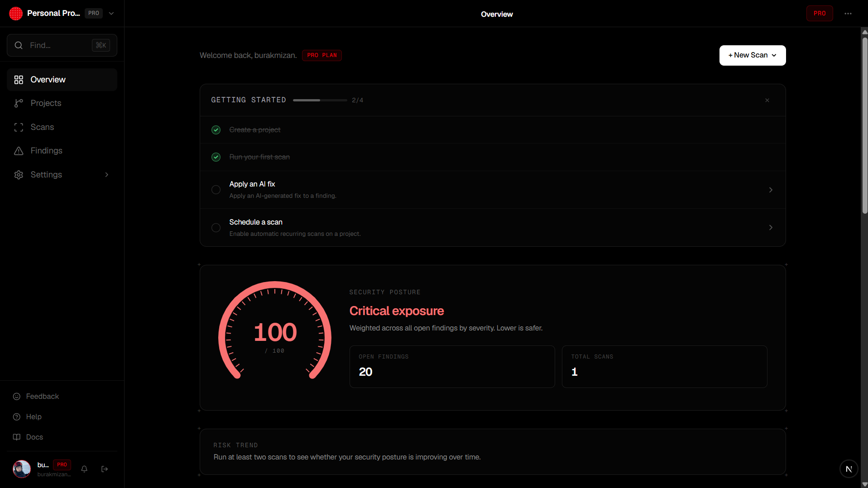Click the Critical exposure heading
The height and width of the screenshot is (488, 868).
pyautogui.click(x=397, y=311)
